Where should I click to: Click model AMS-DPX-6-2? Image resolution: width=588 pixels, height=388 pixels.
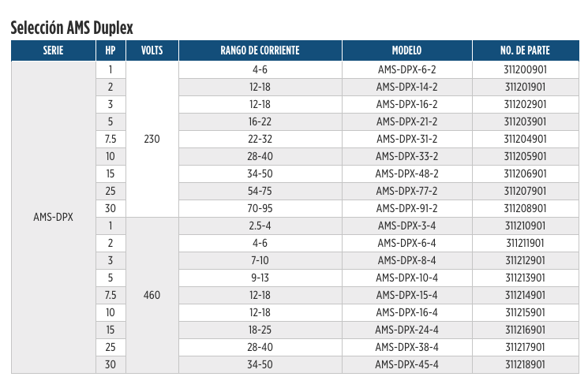point(407,69)
